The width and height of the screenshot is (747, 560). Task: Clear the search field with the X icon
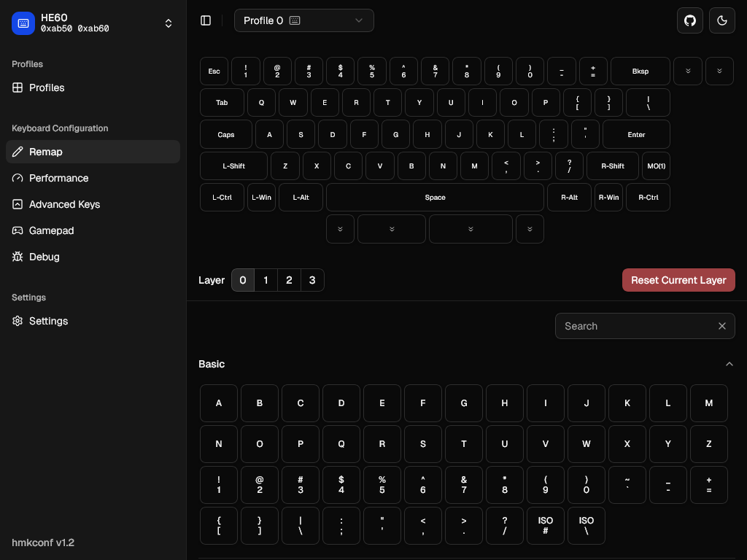[721, 326]
